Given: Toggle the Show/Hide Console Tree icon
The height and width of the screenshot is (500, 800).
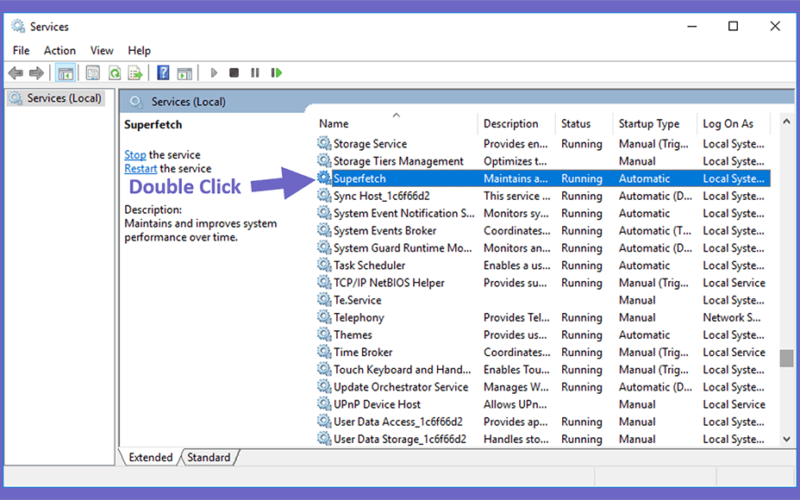Looking at the screenshot, I should (65, 73).
